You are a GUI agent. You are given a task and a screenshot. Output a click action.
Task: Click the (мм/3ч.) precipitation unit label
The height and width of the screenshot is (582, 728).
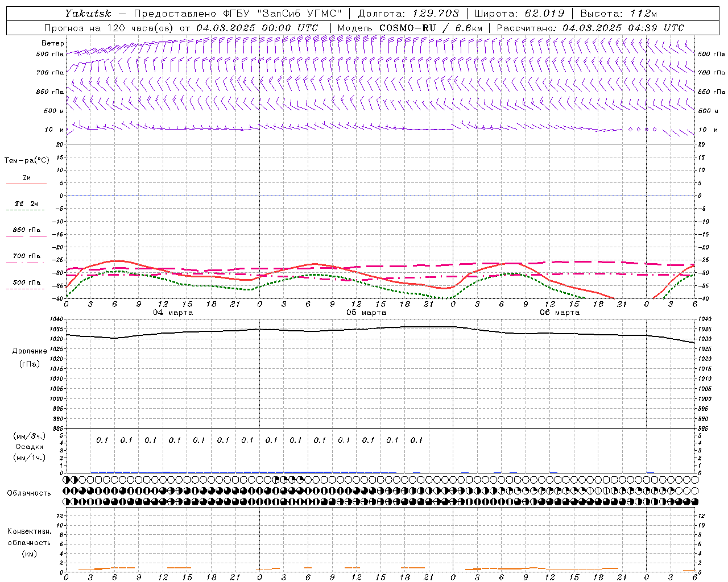click(30, 436)
